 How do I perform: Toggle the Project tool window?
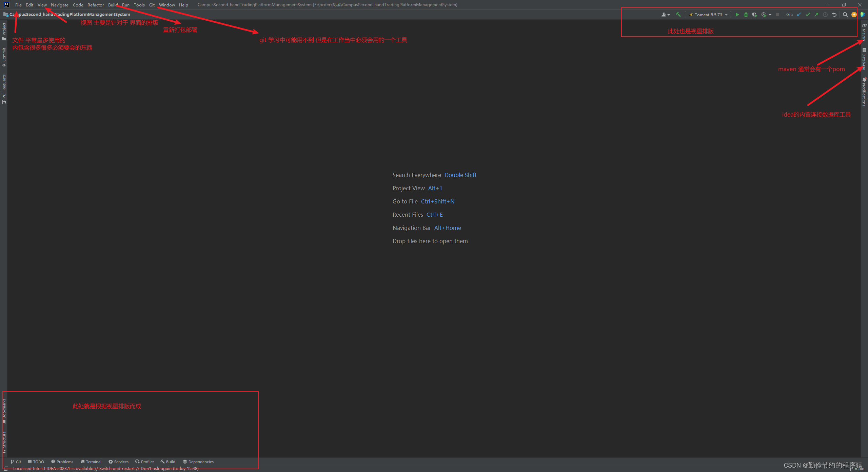click(x=4, y=31)
